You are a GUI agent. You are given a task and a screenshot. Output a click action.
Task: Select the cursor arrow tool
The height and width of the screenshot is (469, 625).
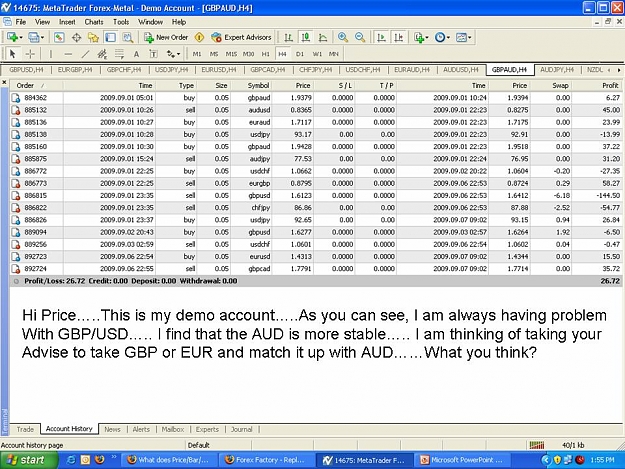point(12,54)
